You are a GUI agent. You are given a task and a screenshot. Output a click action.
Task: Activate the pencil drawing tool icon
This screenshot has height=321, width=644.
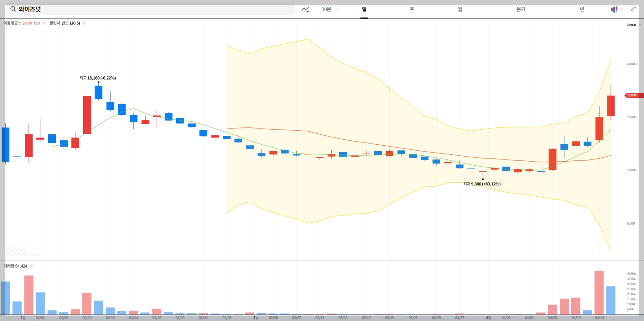pyautogui.click(x=633, y=9)
